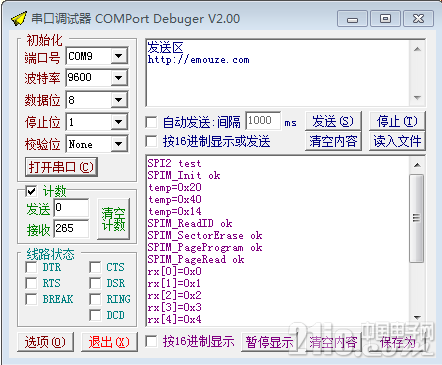The width and height of the screenshot is (442, 365).
Task: Click the 暂停显示 pause display button
Action: [269, 342]
